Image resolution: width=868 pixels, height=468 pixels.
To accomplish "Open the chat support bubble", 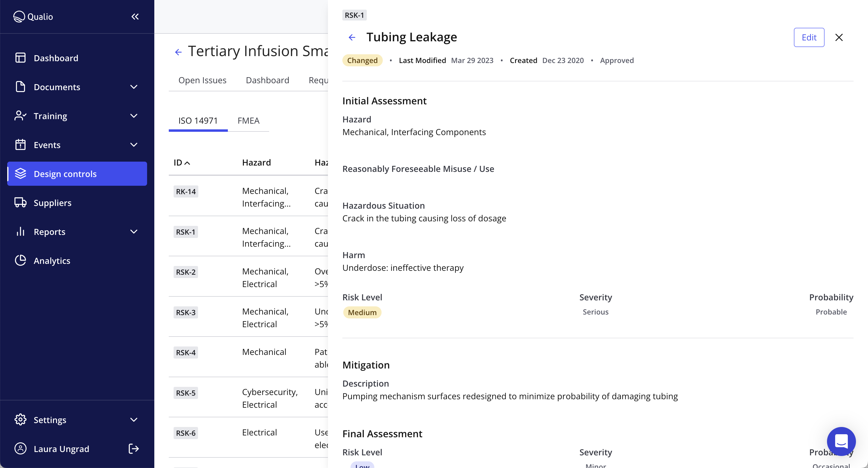I will click(x=841, y=441).
